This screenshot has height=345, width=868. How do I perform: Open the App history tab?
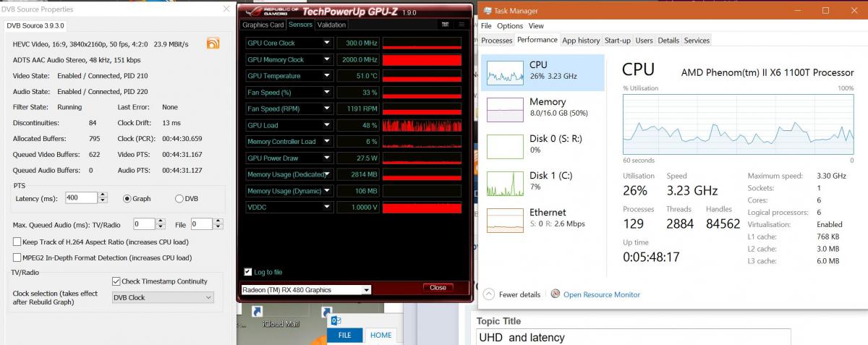tap(581, 41)
